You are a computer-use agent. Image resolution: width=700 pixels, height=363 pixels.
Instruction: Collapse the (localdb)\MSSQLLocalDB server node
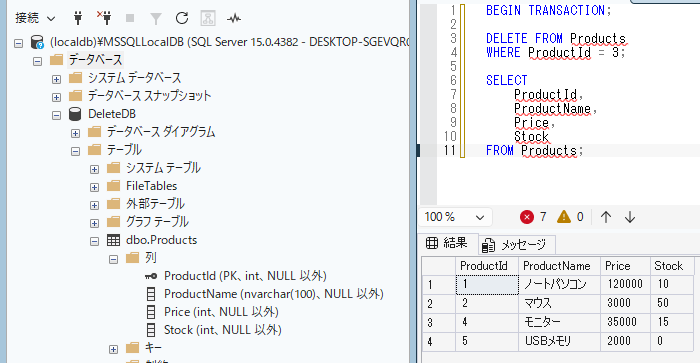pyautogui.click(x=18, y=43)
